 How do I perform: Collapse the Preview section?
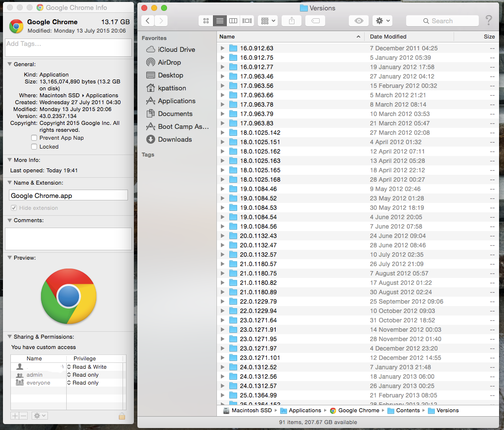coord(10,258)
